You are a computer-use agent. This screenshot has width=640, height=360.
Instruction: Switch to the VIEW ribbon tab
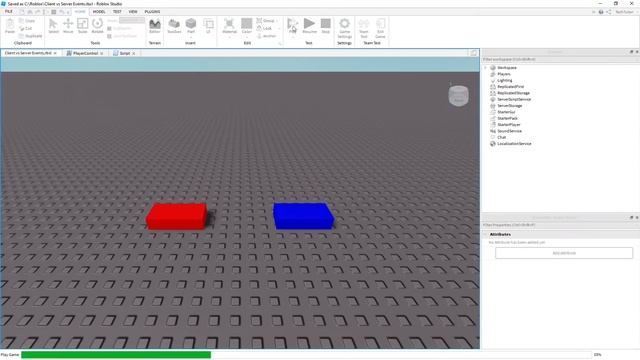click(133, 11)
